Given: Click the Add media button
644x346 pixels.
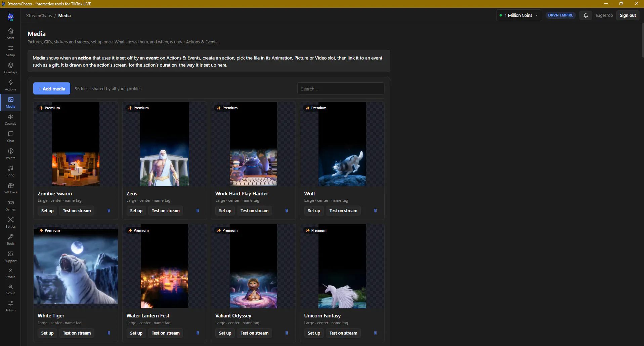Looking at the screenshot, I should (x=52, y=89).
